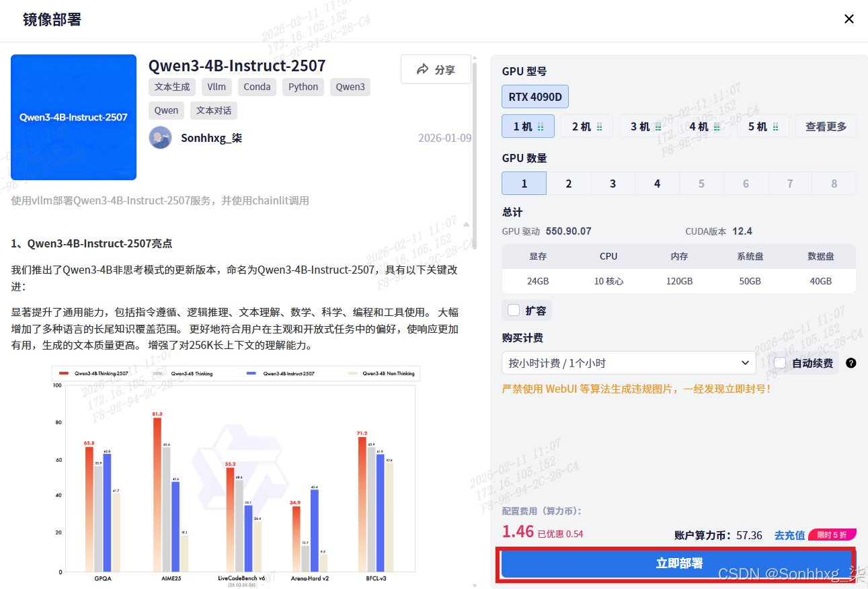Click the 使用vllm部署 description line

click(x=160, y=200)
